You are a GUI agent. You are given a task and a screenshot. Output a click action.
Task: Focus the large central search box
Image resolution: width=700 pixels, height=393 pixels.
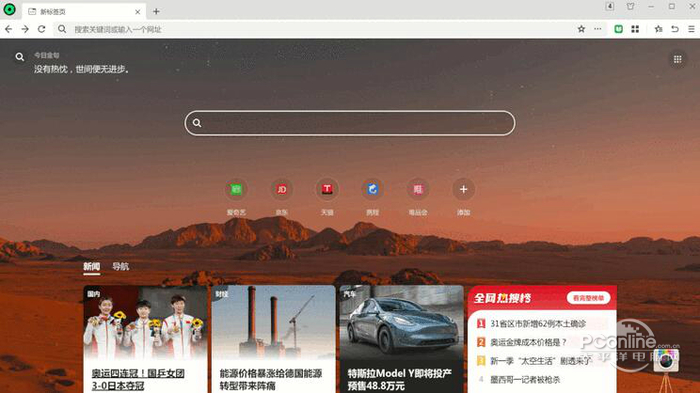point(350,123)
